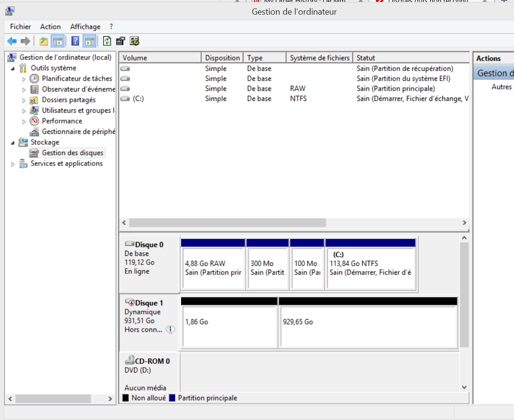Click the blue Help question mark icon
514x420 pixels.
click(75, 41)
